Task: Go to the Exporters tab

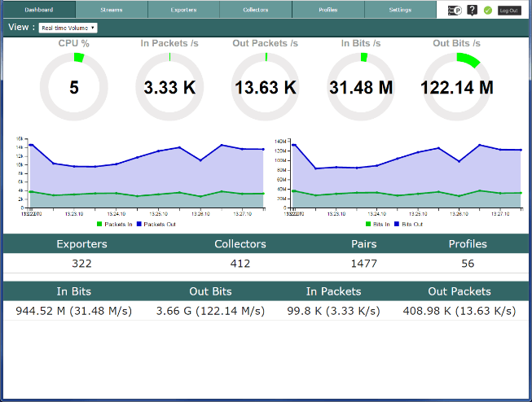Action: (x=183, y=10)
